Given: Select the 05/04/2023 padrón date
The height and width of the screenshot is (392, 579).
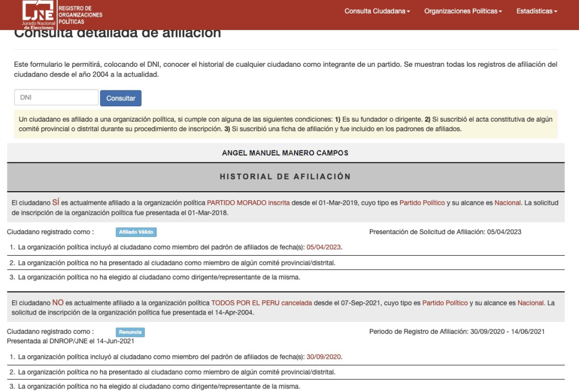Looking at the screenshot, I should tap(324, 247).
